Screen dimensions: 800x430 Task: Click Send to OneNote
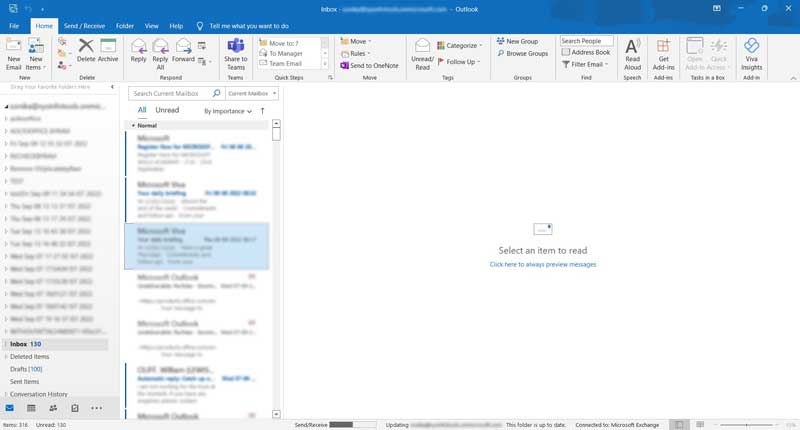click(x=369, y=66)
